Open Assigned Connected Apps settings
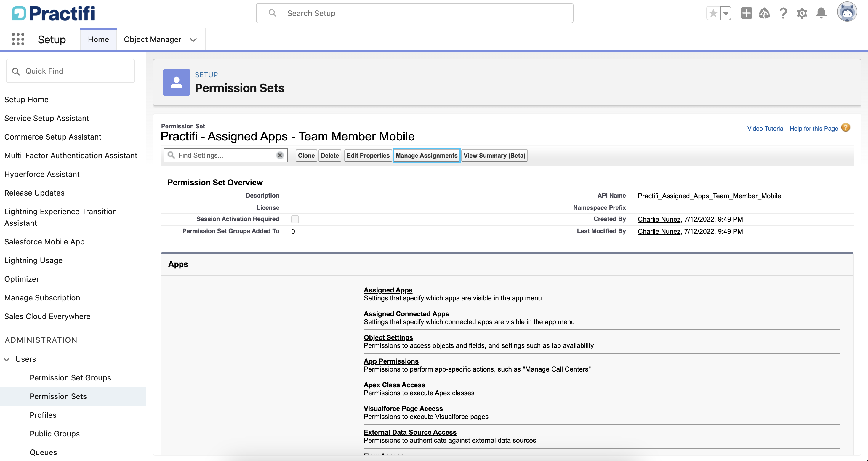 pos(406,314)
